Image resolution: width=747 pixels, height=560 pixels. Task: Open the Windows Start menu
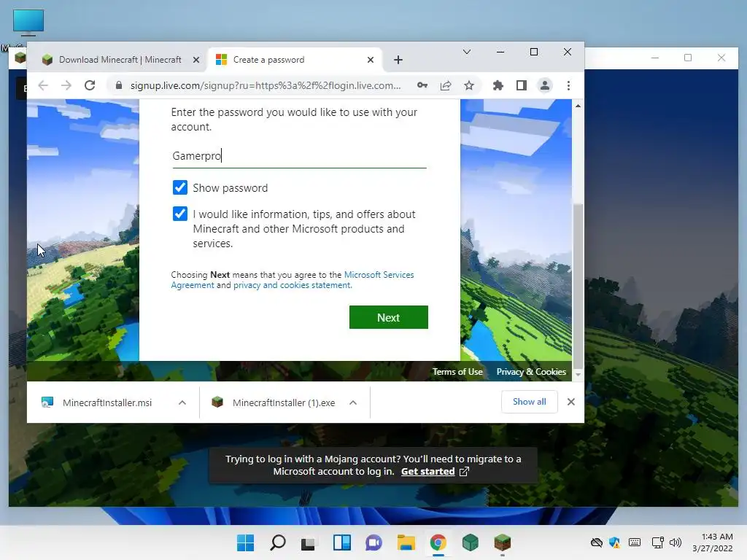pos(245,542)
